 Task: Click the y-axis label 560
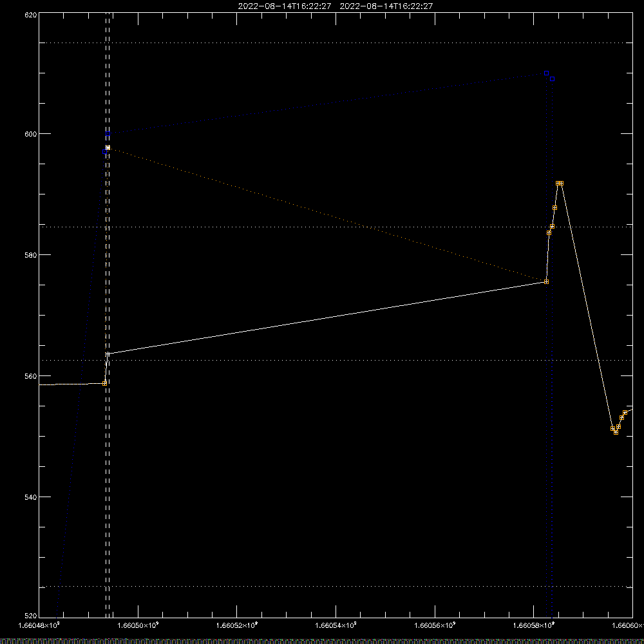[x=32, y=376]
